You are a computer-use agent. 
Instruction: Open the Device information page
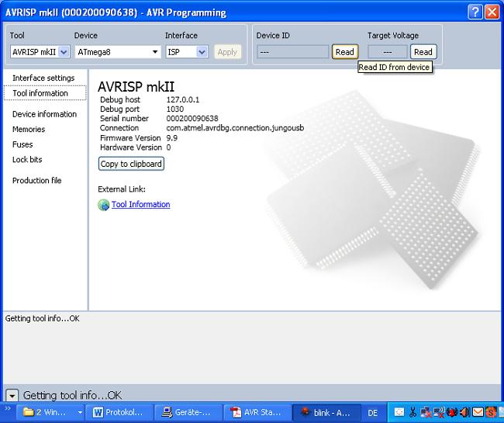[x=45, y=114]
